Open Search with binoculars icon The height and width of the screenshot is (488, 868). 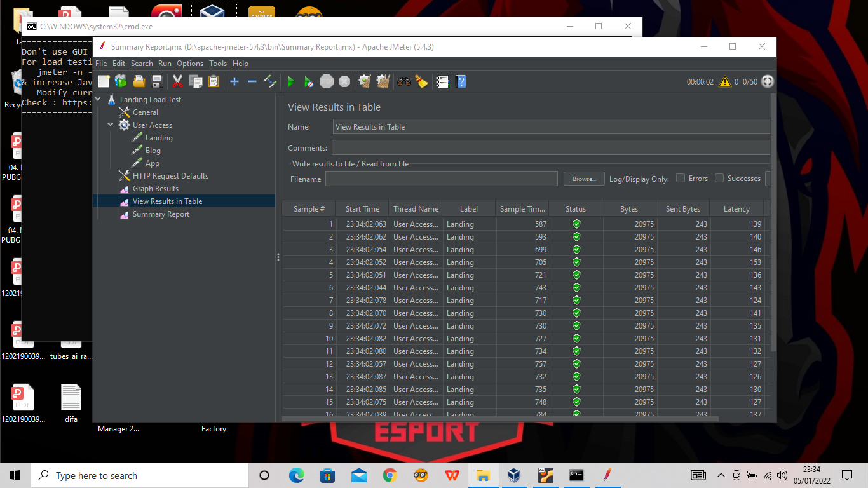[404, 81]
